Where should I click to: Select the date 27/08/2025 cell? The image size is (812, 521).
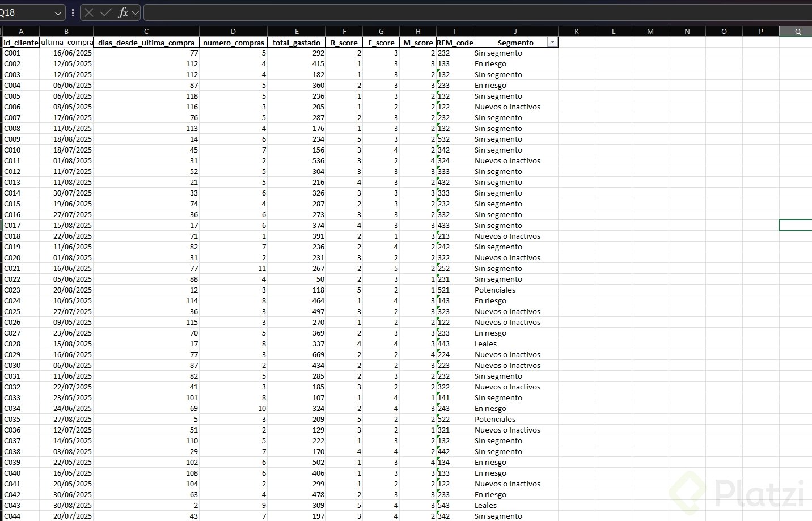pyautogui.click(x=66, y=420)
